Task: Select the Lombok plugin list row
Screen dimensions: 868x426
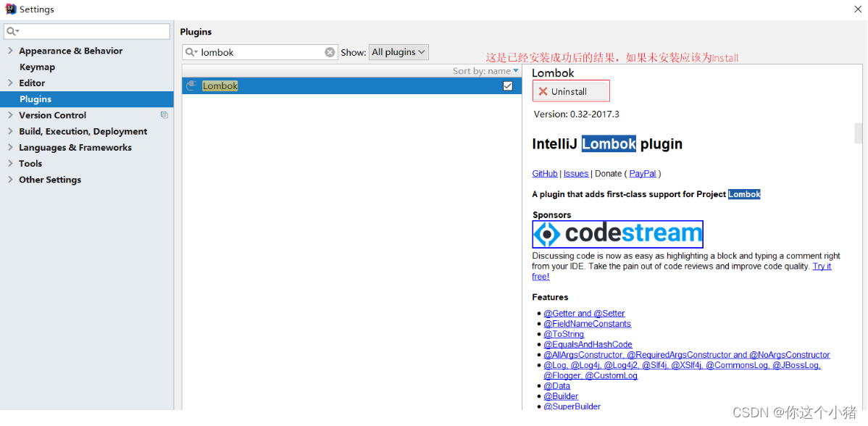Action: 351,85
